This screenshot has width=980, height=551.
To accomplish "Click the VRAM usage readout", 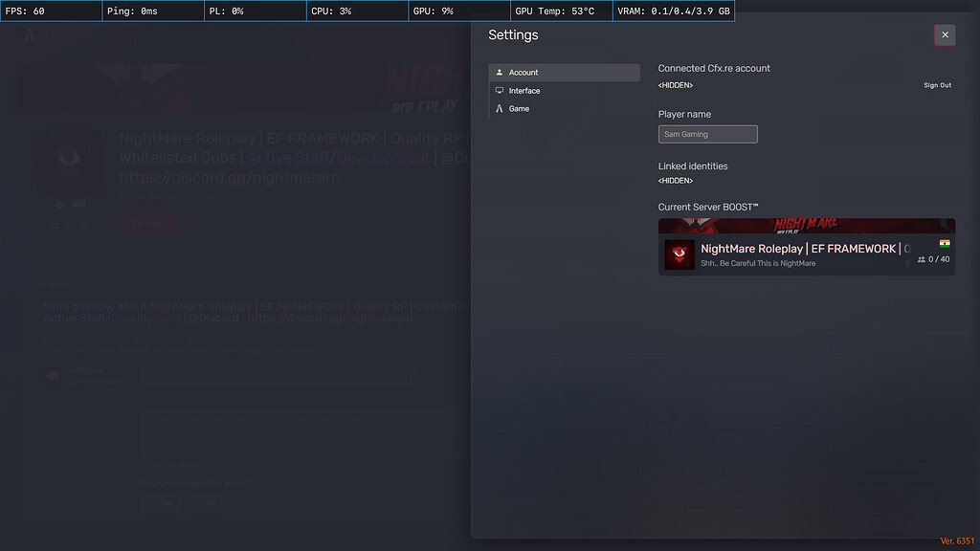I will [x=674, y=11].
